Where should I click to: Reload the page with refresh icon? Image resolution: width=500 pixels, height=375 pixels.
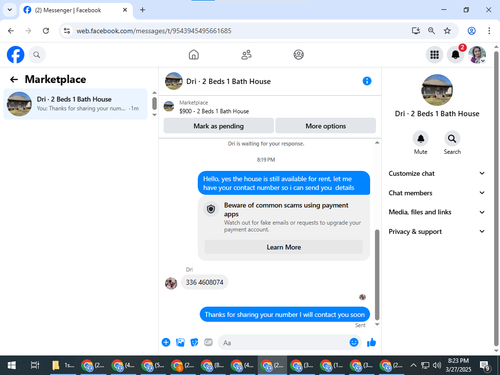point(46,31)
